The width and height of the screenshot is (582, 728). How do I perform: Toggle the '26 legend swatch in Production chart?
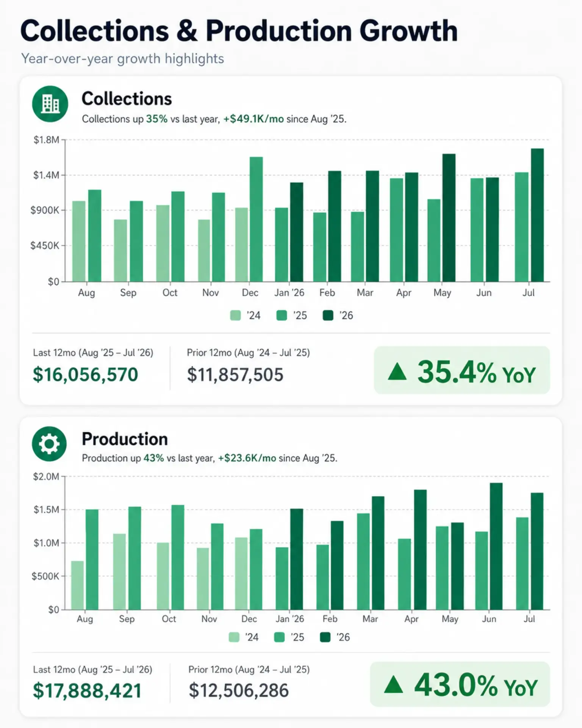pyautogui.click(x=325, y=637)
